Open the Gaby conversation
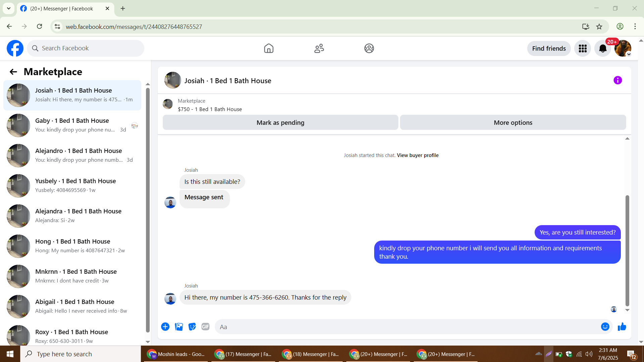 pyautogui.click(x=72, y=125)
